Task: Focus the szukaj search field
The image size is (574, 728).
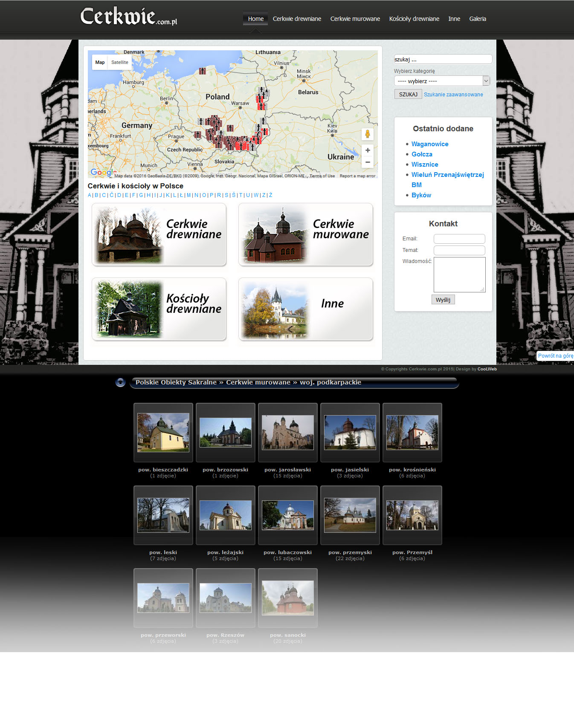Action: click(x=443, y=59)
